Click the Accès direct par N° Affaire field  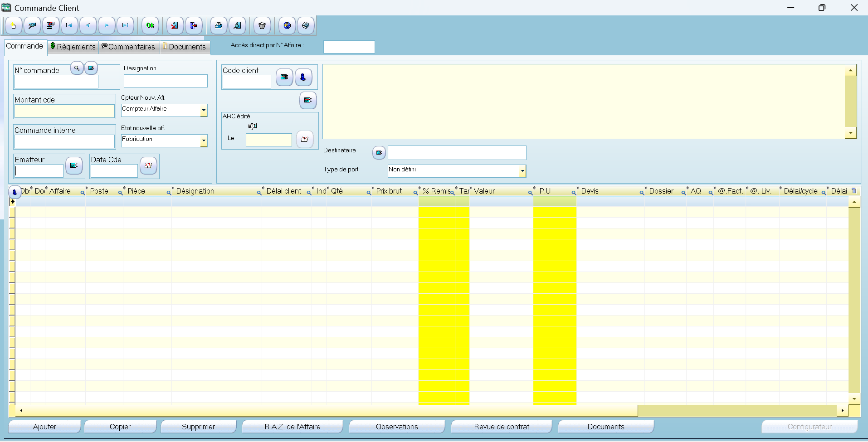pos(349,47)
